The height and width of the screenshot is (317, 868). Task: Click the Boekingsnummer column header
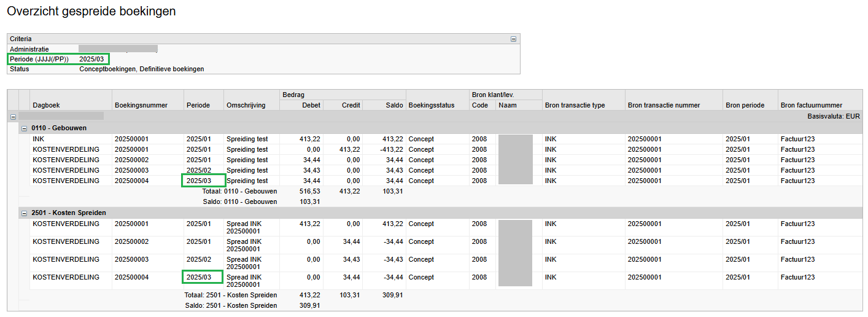pos(141,105)
